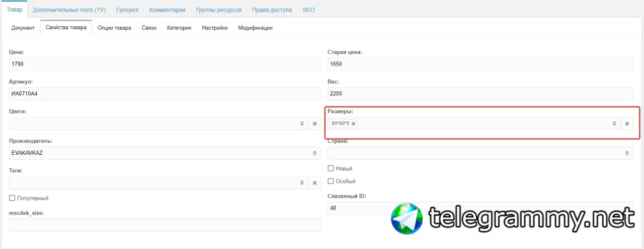Viewport: 644px width, 249px height.
Task: Click the Связанный ID field containing 48
Action: pyautogui.click(x=480, y=208)
